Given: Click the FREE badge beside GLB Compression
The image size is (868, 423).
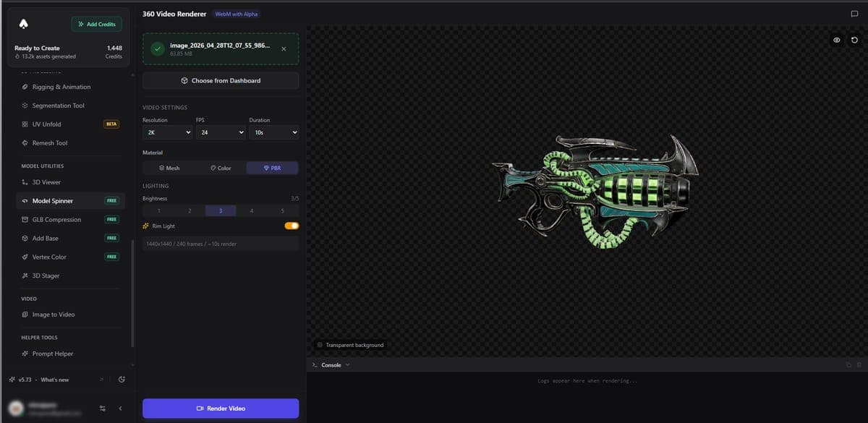Looking at the screenshot, I should click(x=111, y=219).
